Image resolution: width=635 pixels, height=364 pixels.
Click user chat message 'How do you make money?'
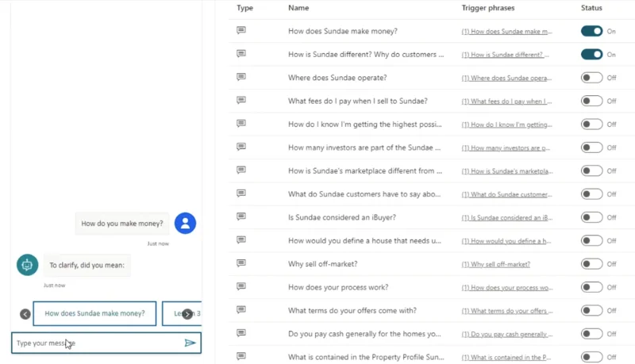tap(122, 224)
